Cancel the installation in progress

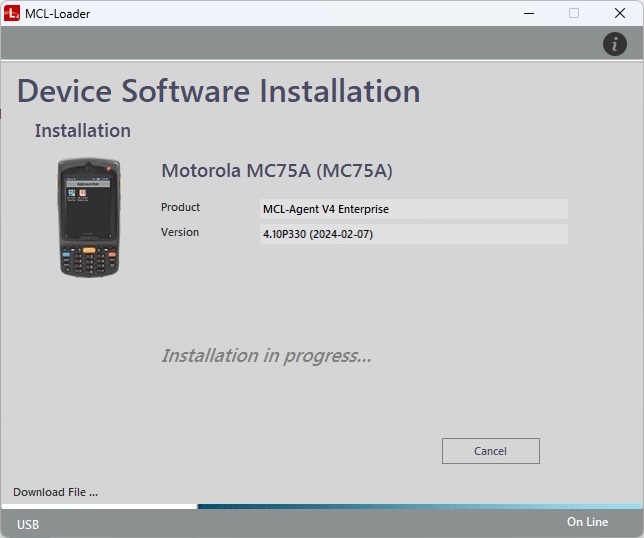pos(491,451)
